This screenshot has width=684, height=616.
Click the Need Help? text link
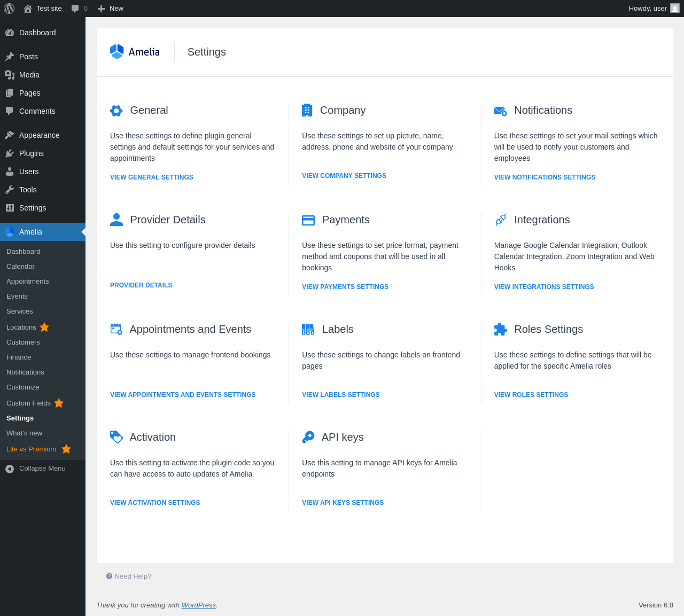pyautogui.click(x=133, y=576)
